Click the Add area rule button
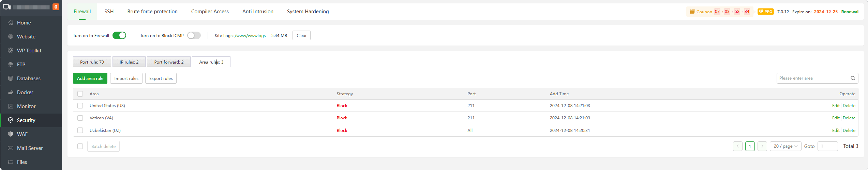The image size is (868, 170). pos(90,78)
